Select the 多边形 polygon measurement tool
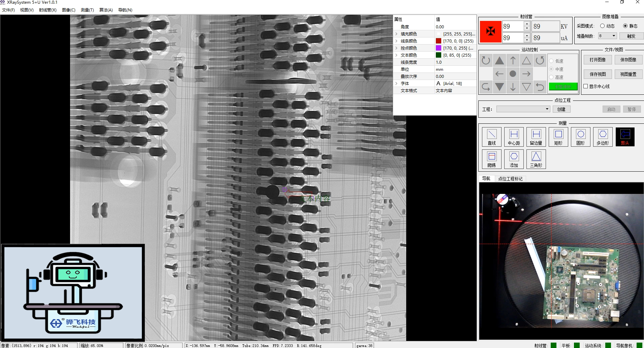Viewport: 644px width, 348px height. pyautogui.click(x=603, y=137)
